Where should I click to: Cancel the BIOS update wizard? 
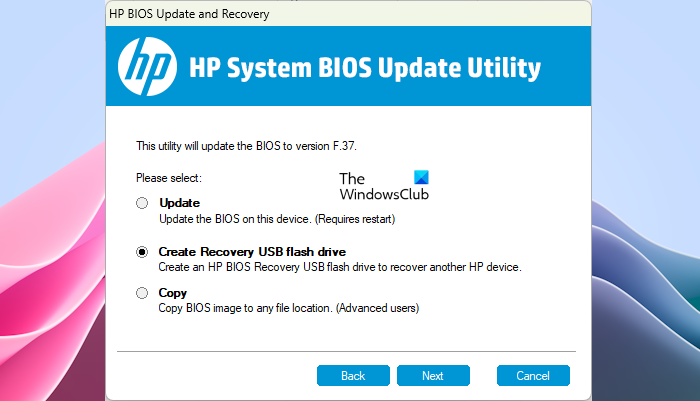click(x=533, y=376)
